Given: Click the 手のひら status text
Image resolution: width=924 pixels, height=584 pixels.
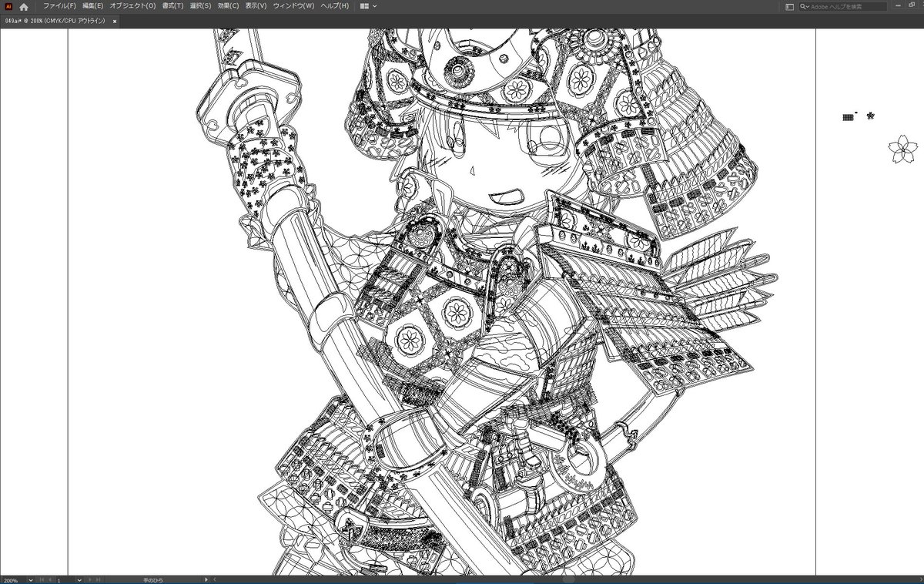Looking at the screenshot, I should [152, 579].
